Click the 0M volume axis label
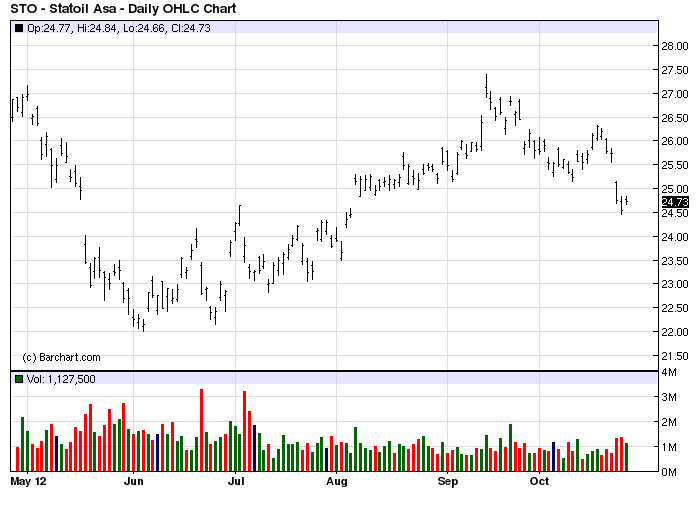 pos(669,472)
